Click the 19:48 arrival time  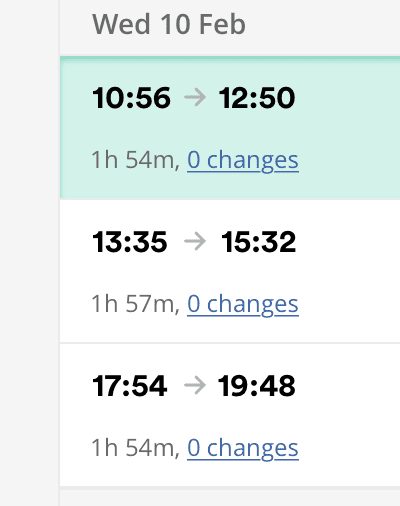coord(256,386)
